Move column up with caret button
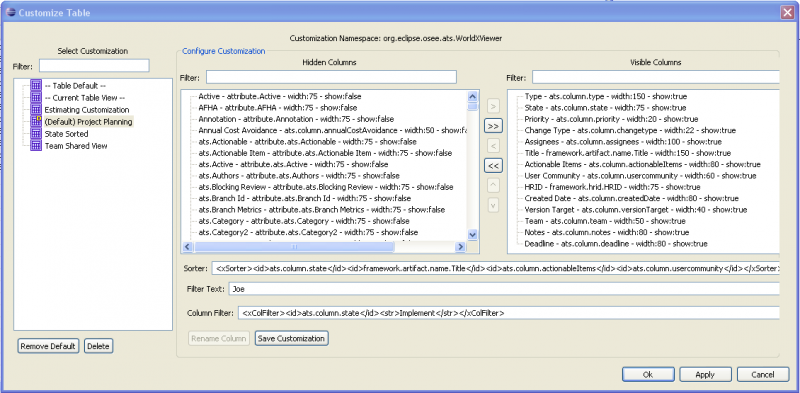The image size is (800, 393). [x=493, y=185]
